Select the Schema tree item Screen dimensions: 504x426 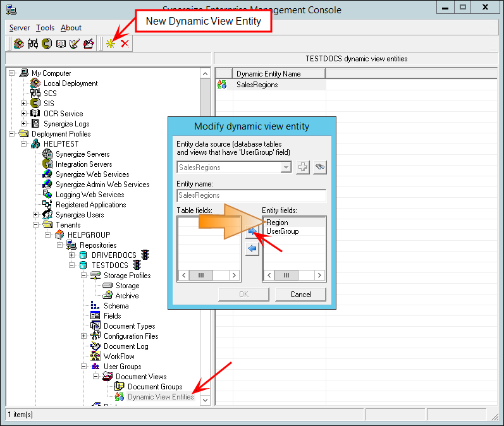point(116,306)
